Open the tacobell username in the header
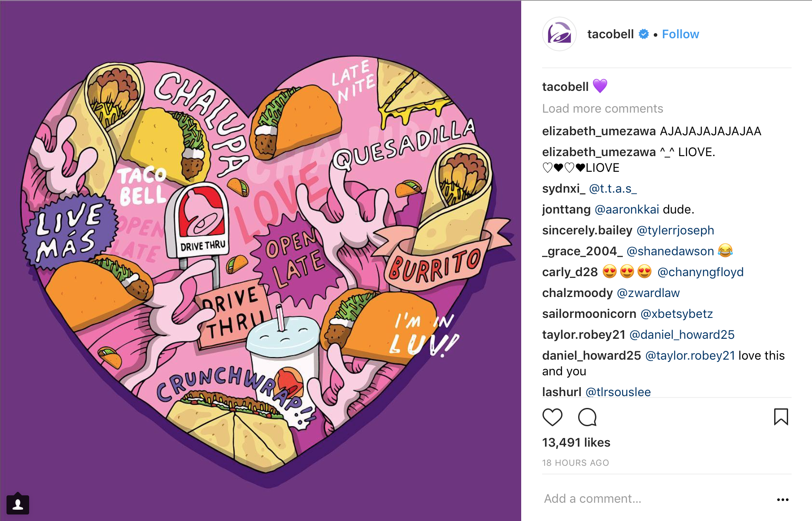The width and height of the screenshot is (812, 521). (610, 34)
